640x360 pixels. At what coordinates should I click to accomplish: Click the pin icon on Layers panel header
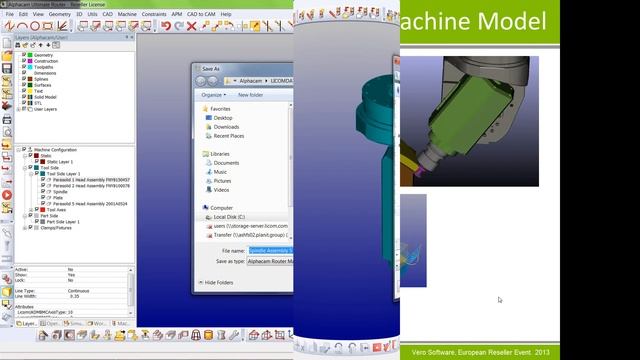coord(127,37)
